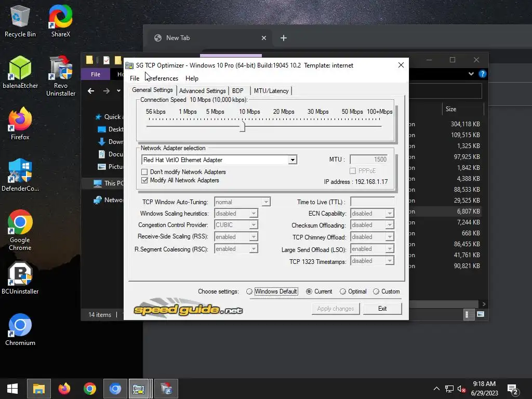
Task: Open File Explorer from the taskbar
Action: click(x=38, y=389)
